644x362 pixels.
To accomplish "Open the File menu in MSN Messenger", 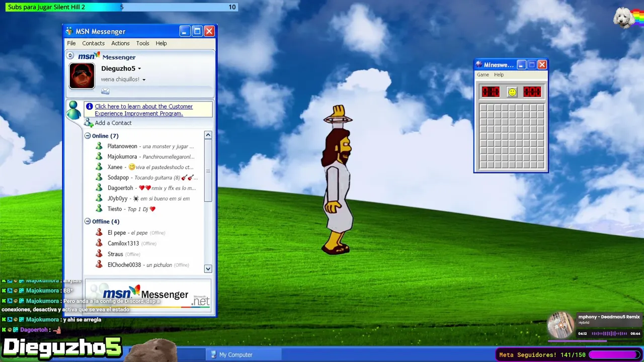I will click(71, 43).
